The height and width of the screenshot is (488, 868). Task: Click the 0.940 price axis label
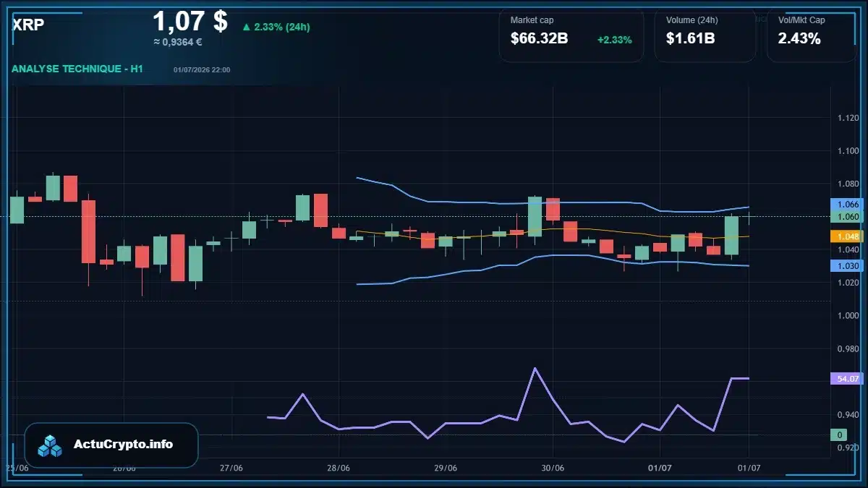[x=848, y=415]
